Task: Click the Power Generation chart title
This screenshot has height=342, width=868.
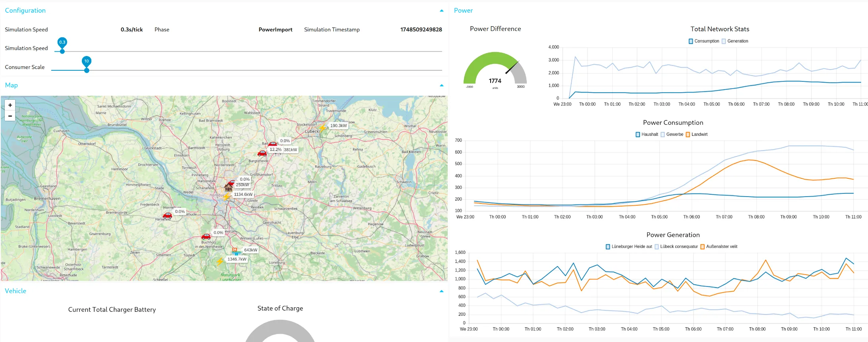Action: tap(673, 235)
